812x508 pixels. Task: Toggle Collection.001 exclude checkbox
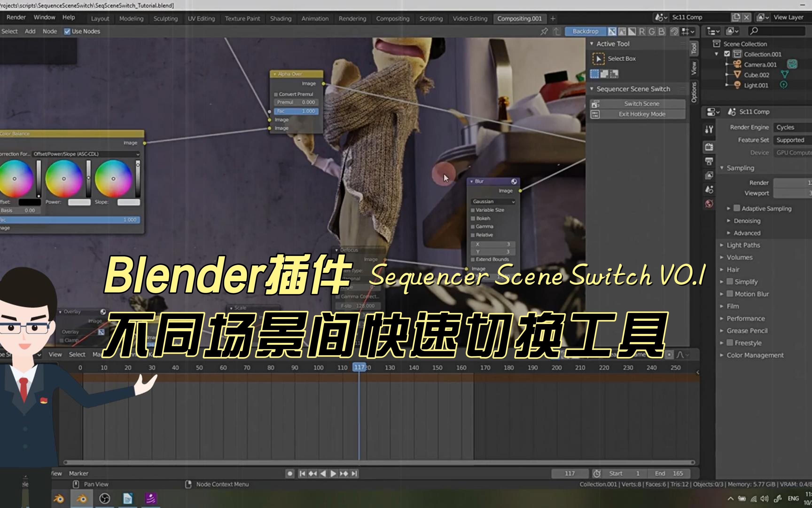(x=727, y=54)
